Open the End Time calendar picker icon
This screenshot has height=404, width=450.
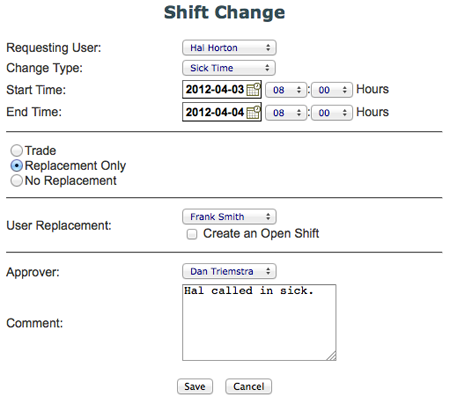pos(253,112)
